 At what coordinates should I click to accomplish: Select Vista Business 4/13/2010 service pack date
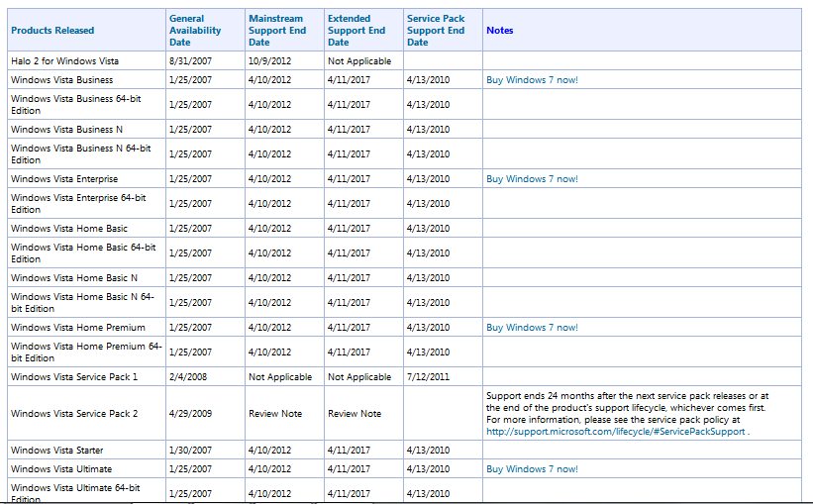(x=428, y=80)
